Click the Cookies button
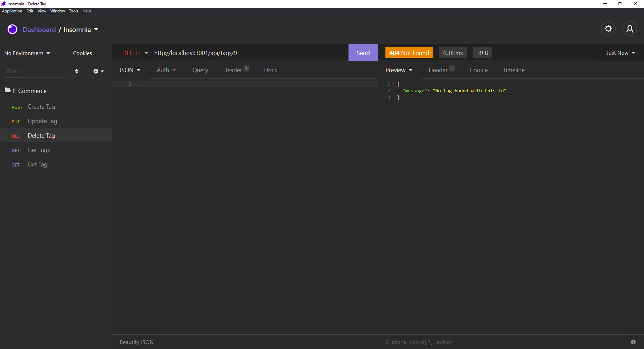The width and height of the screenshot is (644, 349). point(83,53)
